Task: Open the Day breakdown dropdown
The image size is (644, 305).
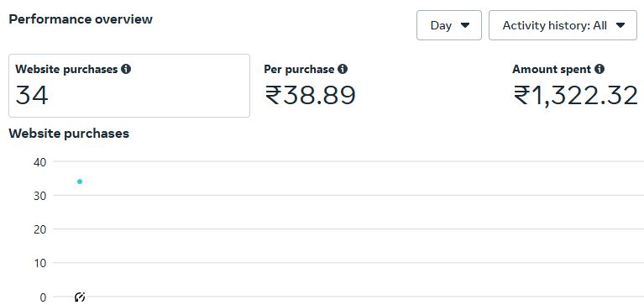Action: 449,25
